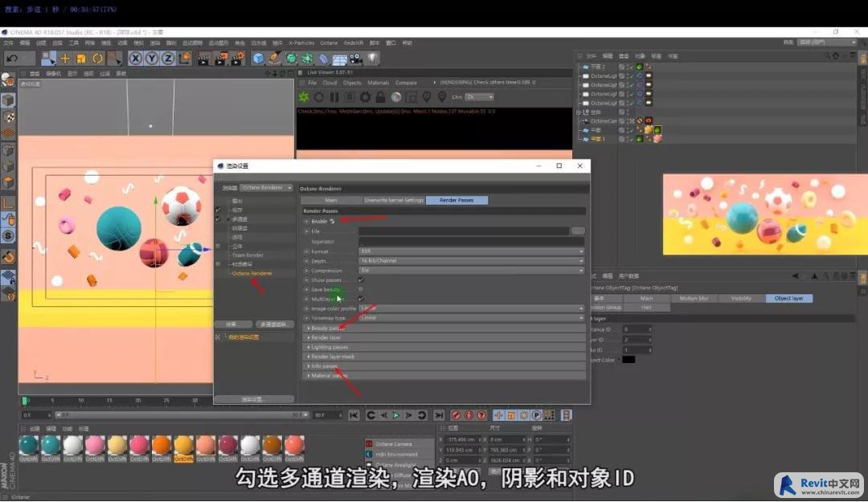This screenshot has width=868, height=502.
Task: Click the Render View clapperboard icon
Action: point(203,58)
